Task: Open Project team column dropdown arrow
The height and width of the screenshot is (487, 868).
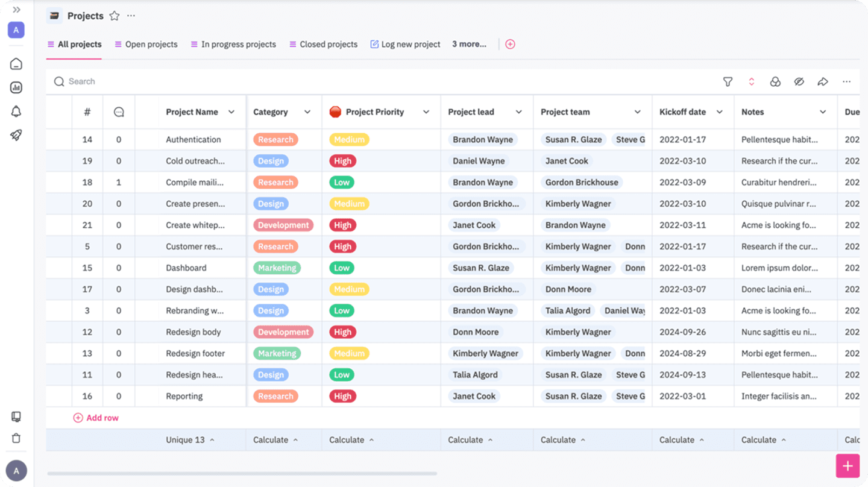Action: [638, 112]
